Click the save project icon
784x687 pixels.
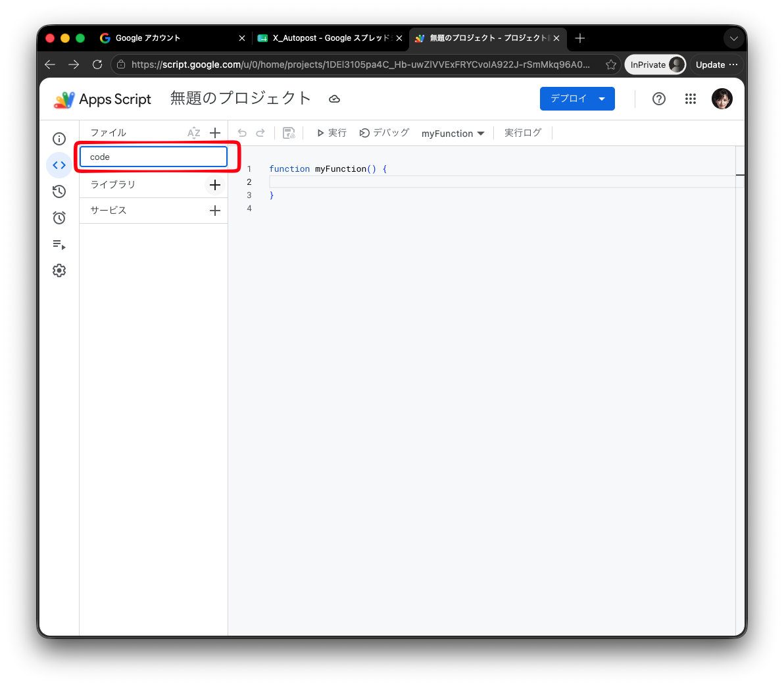click(289, 133)
